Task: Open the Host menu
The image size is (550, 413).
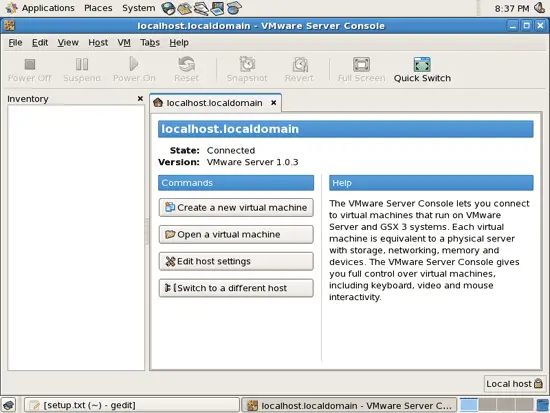Action: pyautogui.click(x=98, y=42)
